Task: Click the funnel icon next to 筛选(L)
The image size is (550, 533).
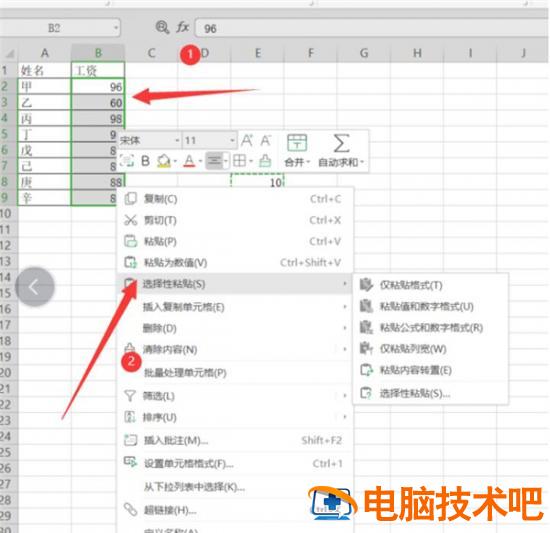Action: click(x=130, y=396)
